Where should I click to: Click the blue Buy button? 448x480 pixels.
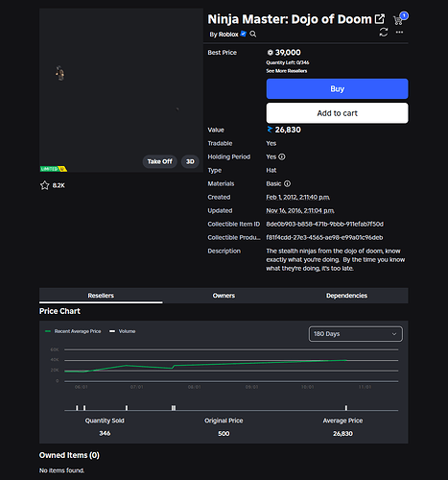pyautogui.click(x=337, y=88)
